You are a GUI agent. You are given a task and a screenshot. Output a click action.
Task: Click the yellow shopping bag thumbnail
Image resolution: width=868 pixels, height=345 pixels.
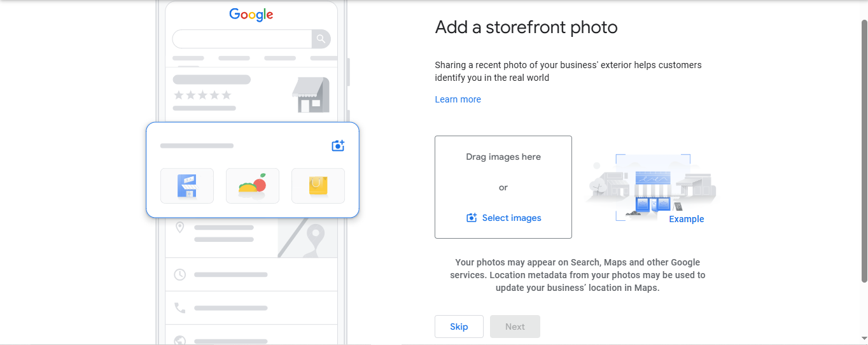[x=318, y=186]
